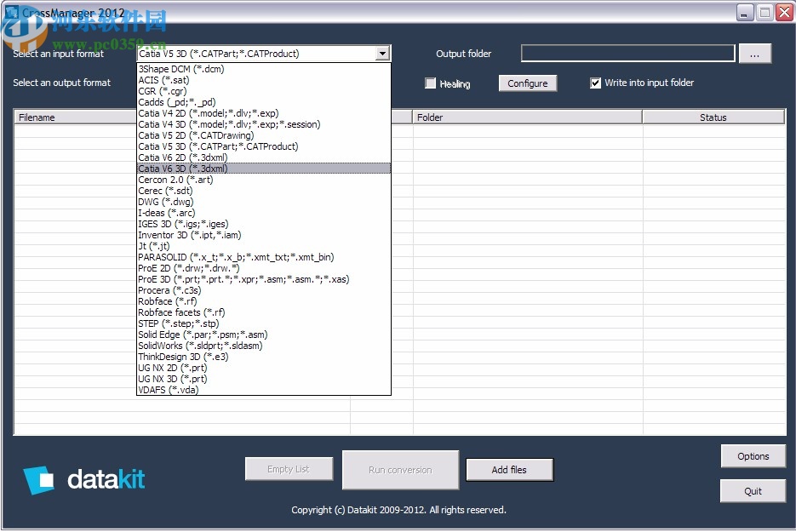Click the Configure button

[527, 83]
